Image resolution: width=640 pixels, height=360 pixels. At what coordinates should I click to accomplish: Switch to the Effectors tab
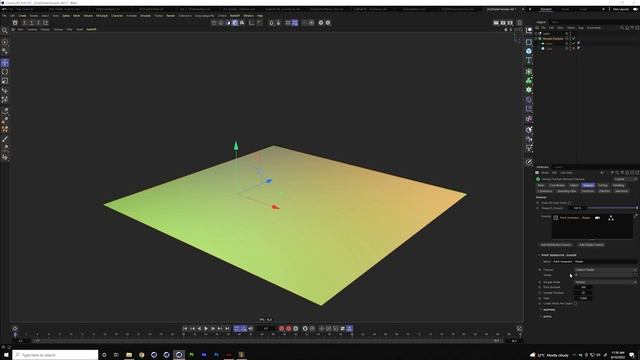click(604, 191)
